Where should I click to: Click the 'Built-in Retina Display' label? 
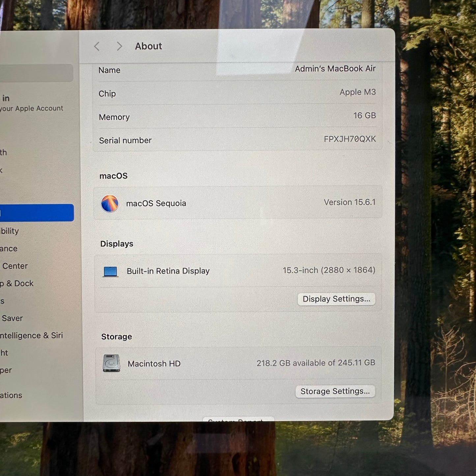pos(168,271)
